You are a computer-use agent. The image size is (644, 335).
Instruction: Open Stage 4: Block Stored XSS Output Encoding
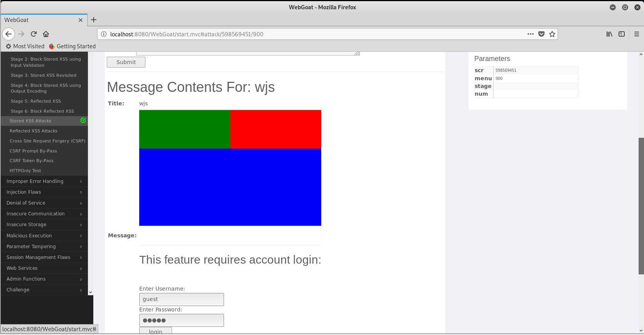pyautogui.click(x=46, y=88)
